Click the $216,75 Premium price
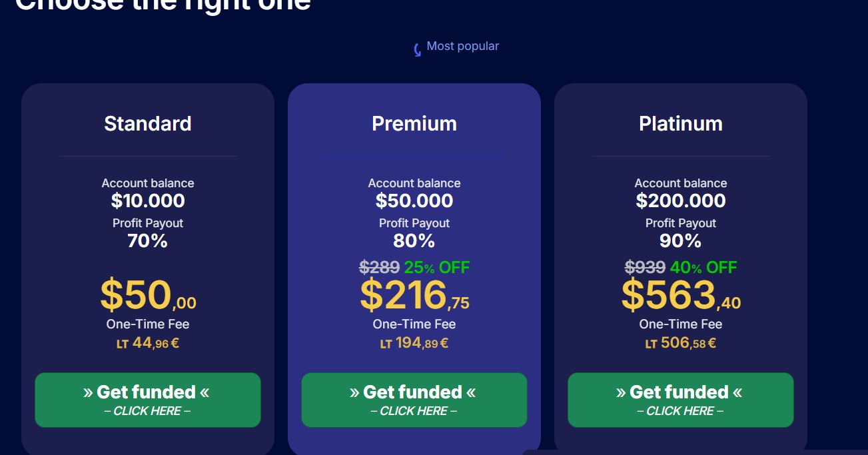This screenshot has width=868, height=455. [x=414, y=296]
